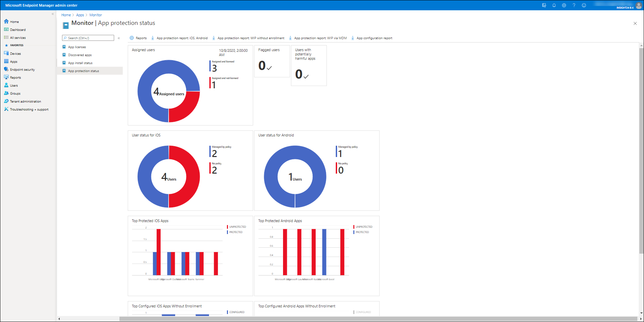The height and width of the screenshot is (322, 644).
Task: Download App configuration report
Action: tap(374, 38)
